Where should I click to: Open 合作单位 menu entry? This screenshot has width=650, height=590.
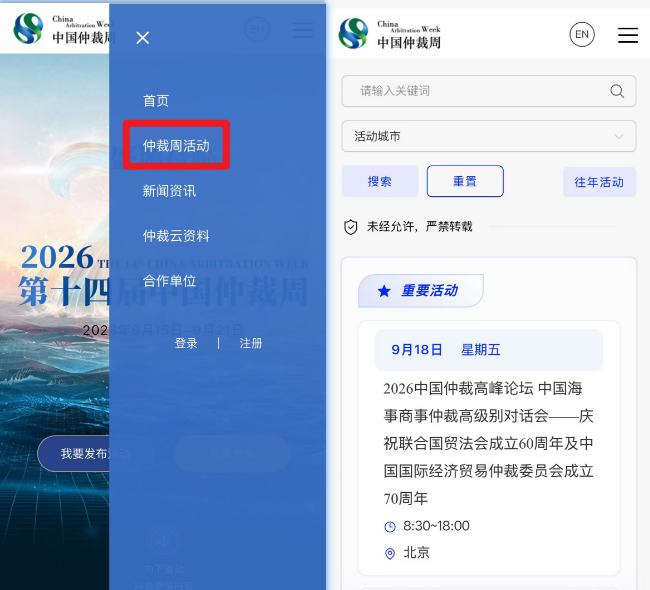169,281
